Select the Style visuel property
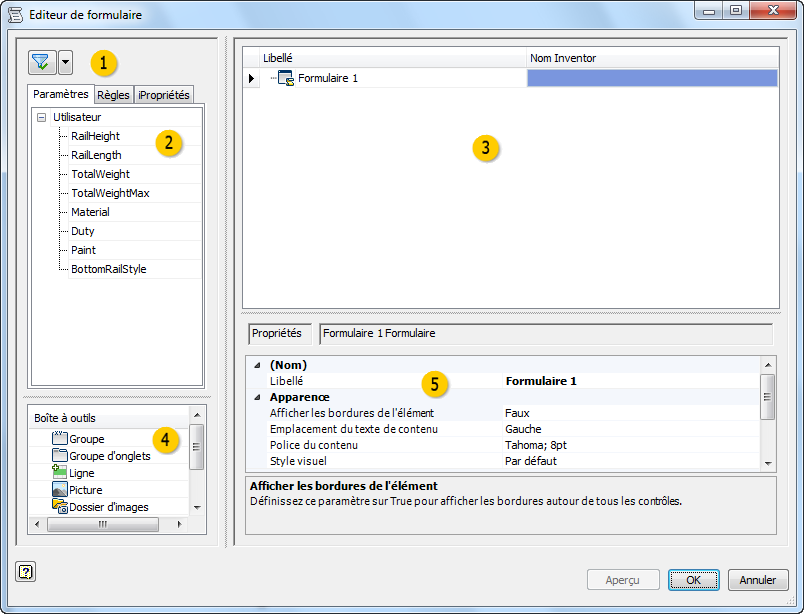The height and width of the screenshot is (614, 804). (x=298, y=461)
